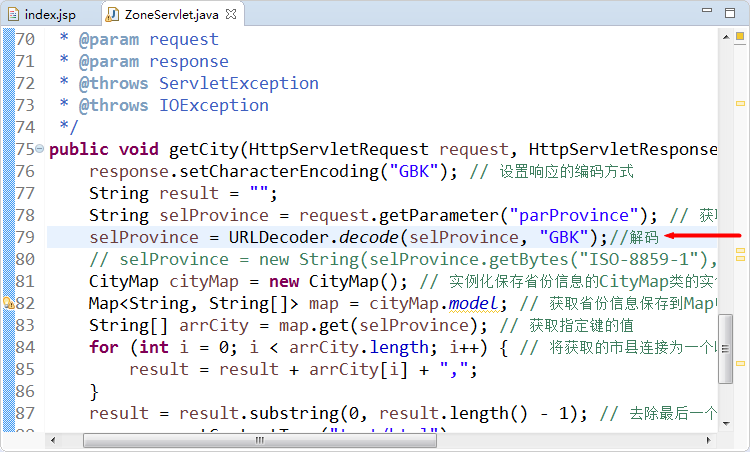Screen dimensions: 750x452
Task: Click the closing brace on line 86
Action: 94,392
